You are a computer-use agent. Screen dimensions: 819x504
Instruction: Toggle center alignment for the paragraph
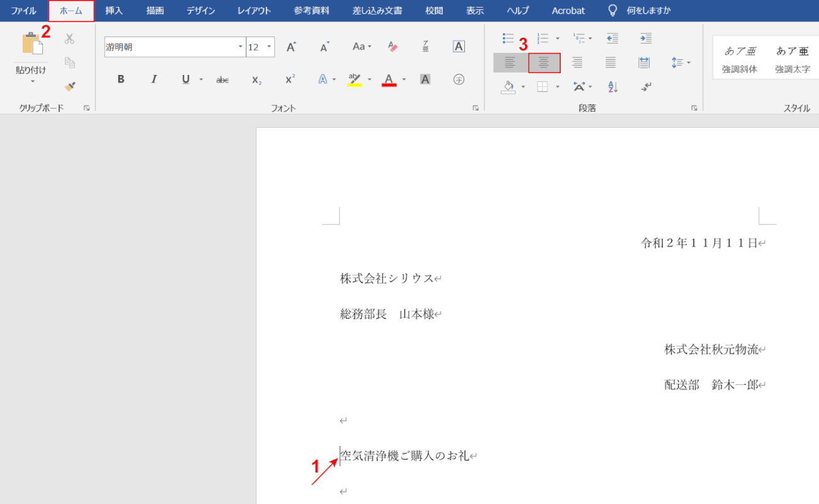pyautogui.click(x=544, y=62)
